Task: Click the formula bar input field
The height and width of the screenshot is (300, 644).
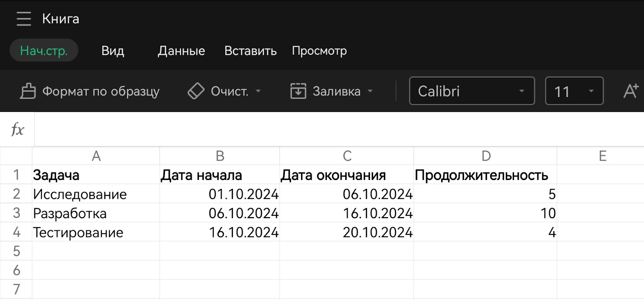Action: (x=338, y=130)
